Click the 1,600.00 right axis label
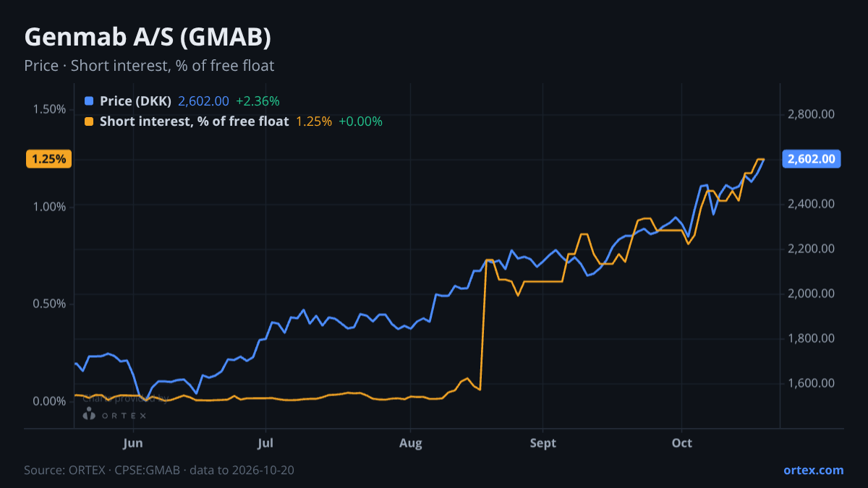The width and height of the screenshot is (868, 488). (x=811, y=383)
